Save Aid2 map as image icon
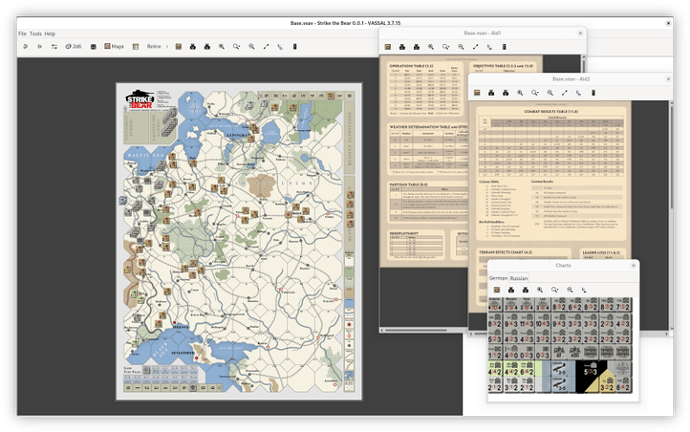This screenshot has height=432, width=690. pyautogui.click(x=593, y=93)
